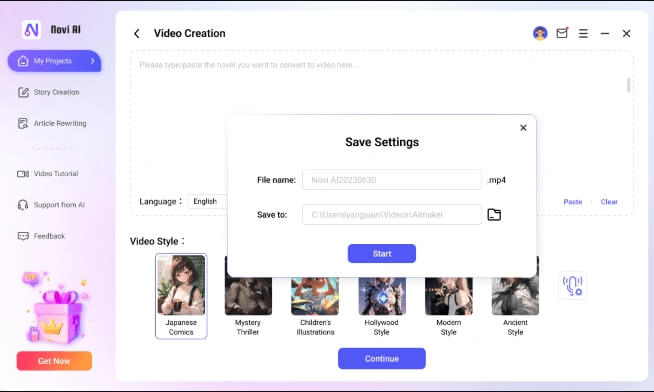Screen dimensions: 654x392
Task: Minimize the Novi AI window
Action: pyautogui.click(x=605, y=33)
